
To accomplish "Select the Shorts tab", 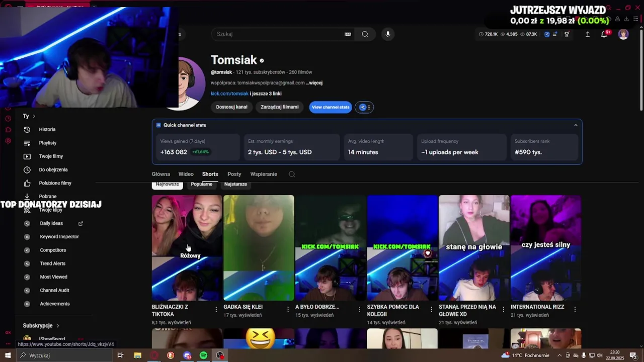I will 210,174.
